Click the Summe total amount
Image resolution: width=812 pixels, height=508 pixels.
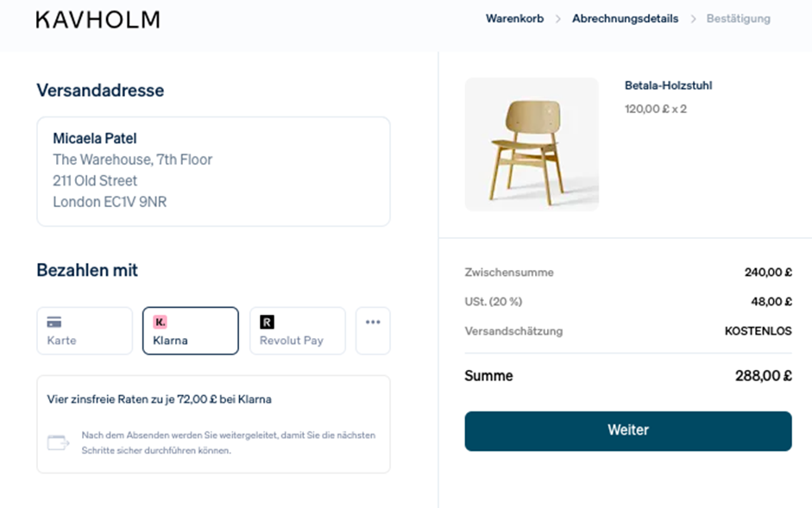(759, 376)
